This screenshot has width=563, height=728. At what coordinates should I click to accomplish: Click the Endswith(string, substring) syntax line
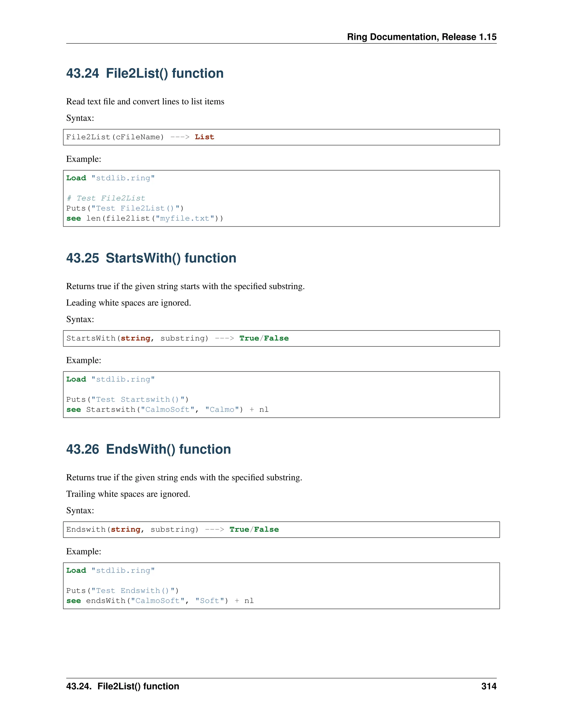click(x=132, y=529)
